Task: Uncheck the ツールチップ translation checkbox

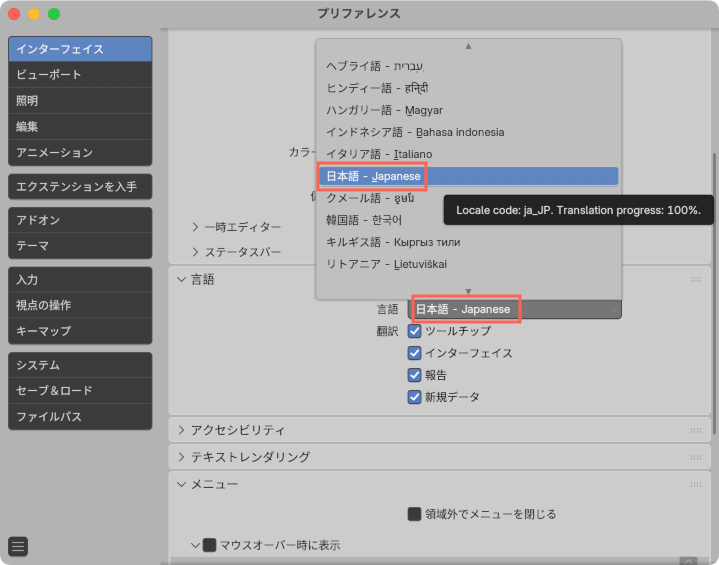Action: click(414, 331)
